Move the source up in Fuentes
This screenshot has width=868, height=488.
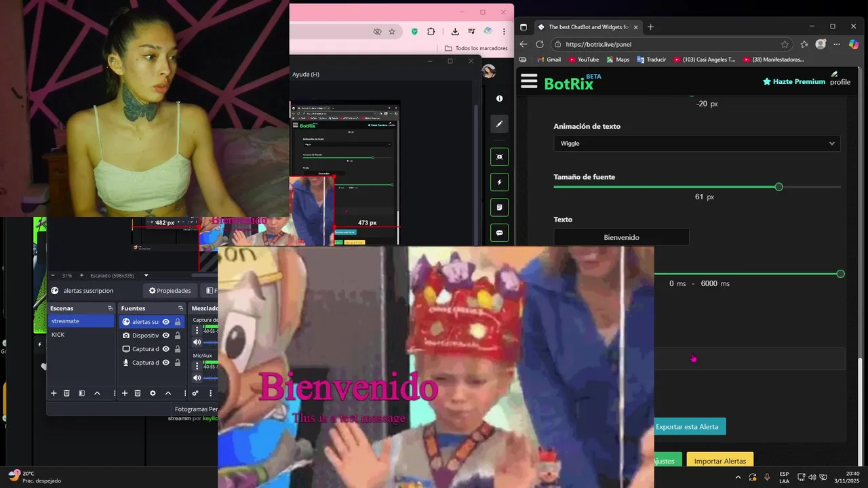(167, 393)
